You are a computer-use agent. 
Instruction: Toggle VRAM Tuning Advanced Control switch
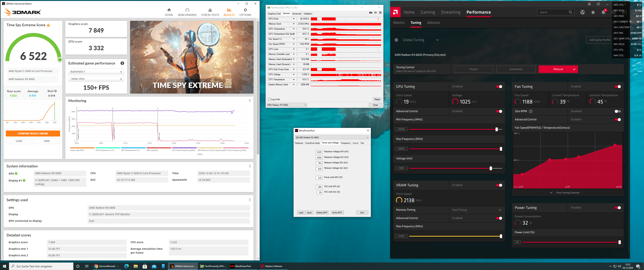pos(499,218)
